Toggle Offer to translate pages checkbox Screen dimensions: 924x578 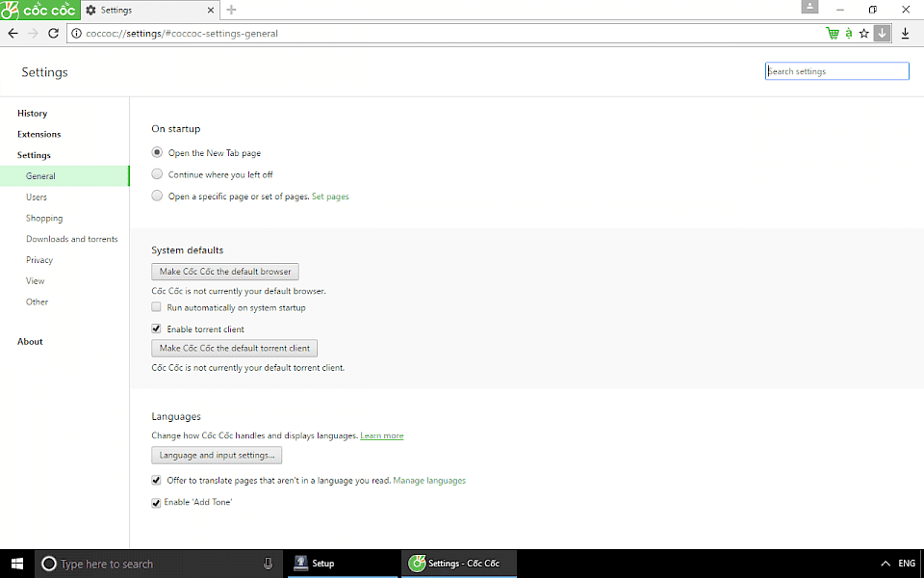point(156,480)
